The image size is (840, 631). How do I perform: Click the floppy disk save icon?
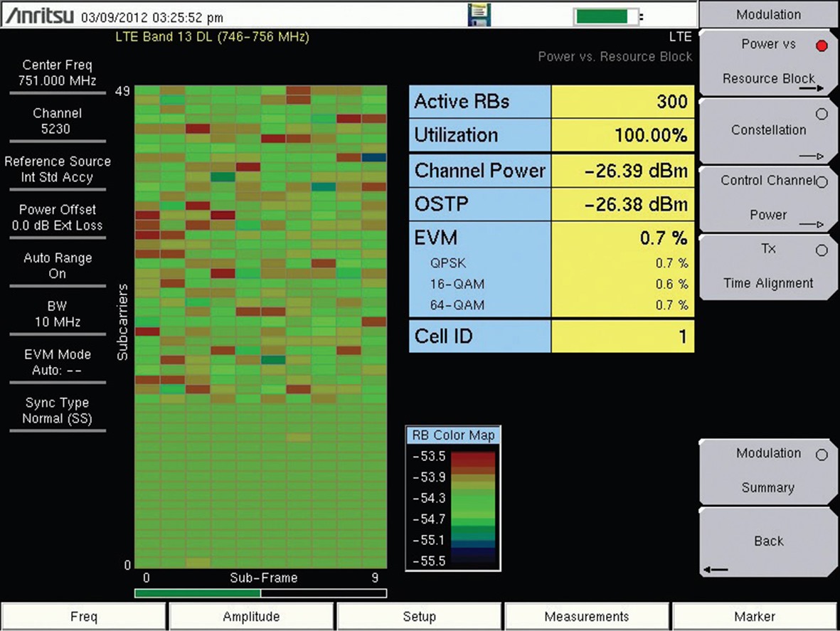479,15
